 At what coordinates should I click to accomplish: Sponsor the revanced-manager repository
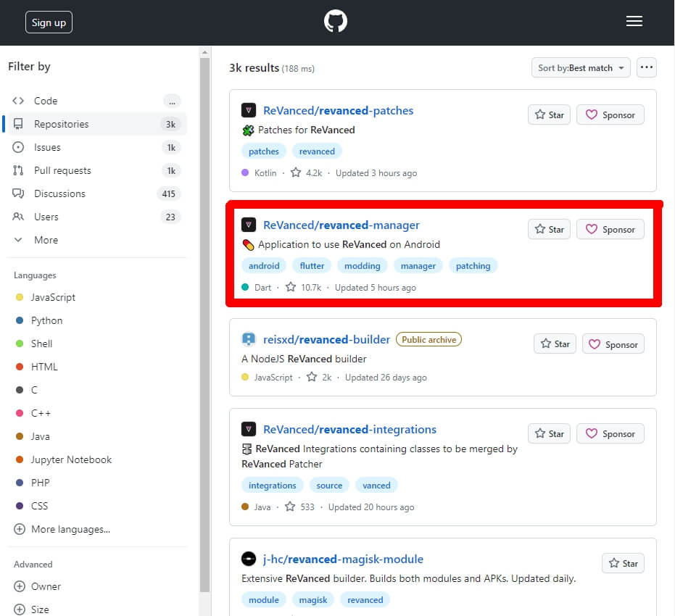pyautogui.click(x=610, y=229)
